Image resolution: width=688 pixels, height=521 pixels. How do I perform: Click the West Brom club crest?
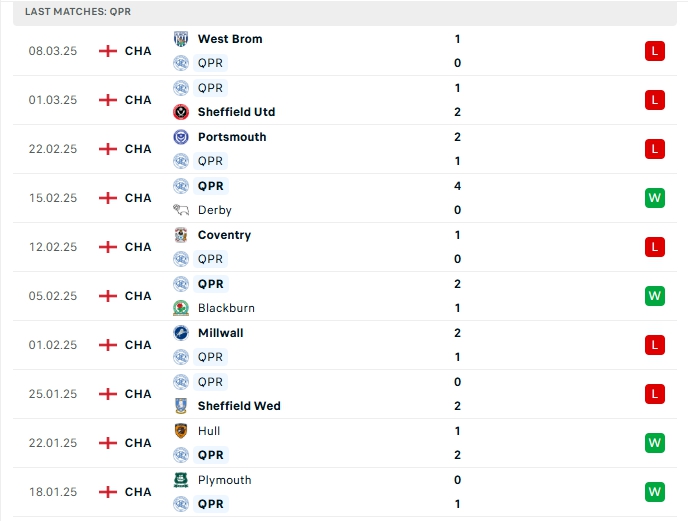click(181, 39)
